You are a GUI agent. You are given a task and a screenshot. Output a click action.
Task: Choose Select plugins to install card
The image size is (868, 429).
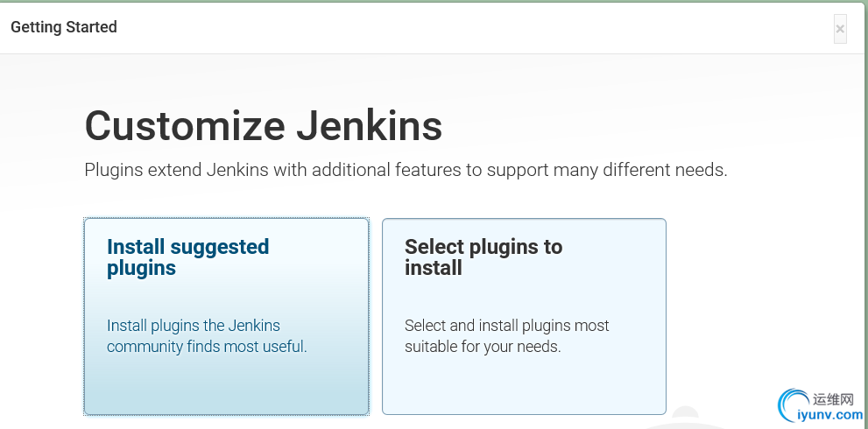point(524,316)
